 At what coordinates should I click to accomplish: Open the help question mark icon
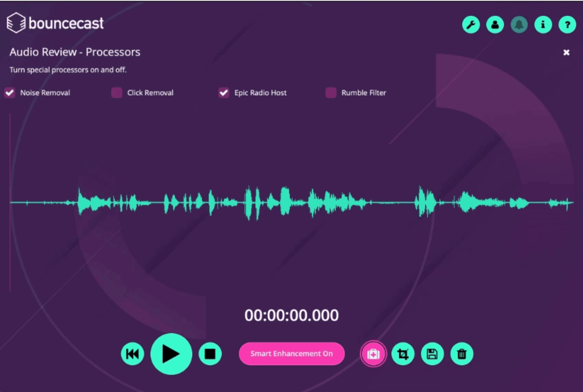567,25
